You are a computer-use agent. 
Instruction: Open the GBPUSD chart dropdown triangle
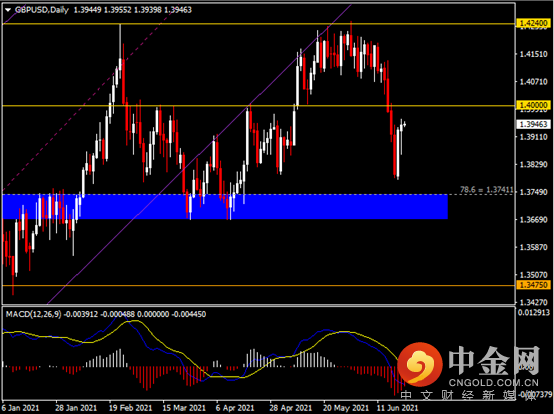8,10
